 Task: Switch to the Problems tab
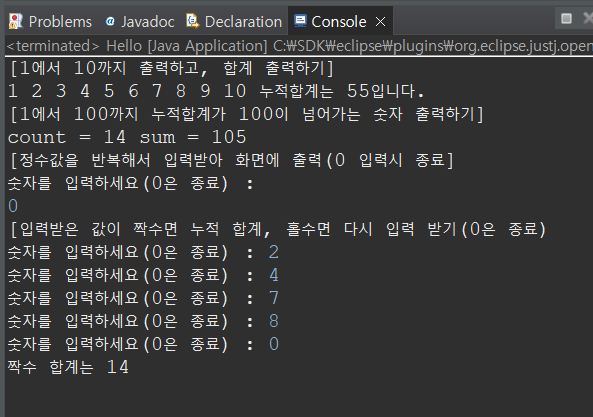point(50,22)
